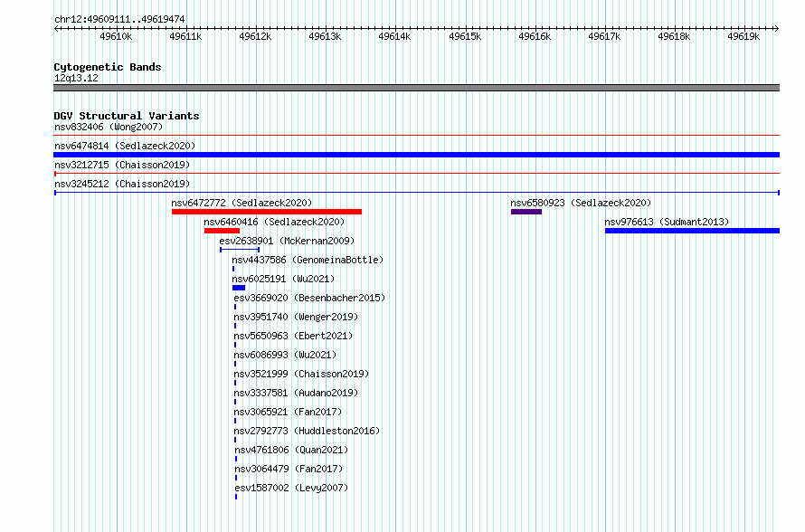805x532 pixels.
Task: Open the nsv4437586 (GenomeinaBottle) label
Action: tap(308, 260)
